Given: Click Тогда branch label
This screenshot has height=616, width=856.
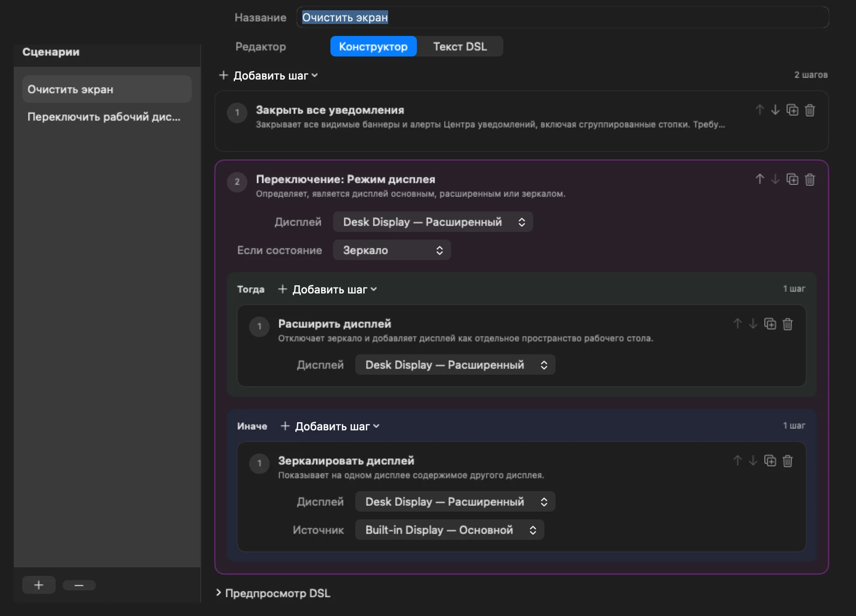Looking at the screenshot, I should (251, 290).
